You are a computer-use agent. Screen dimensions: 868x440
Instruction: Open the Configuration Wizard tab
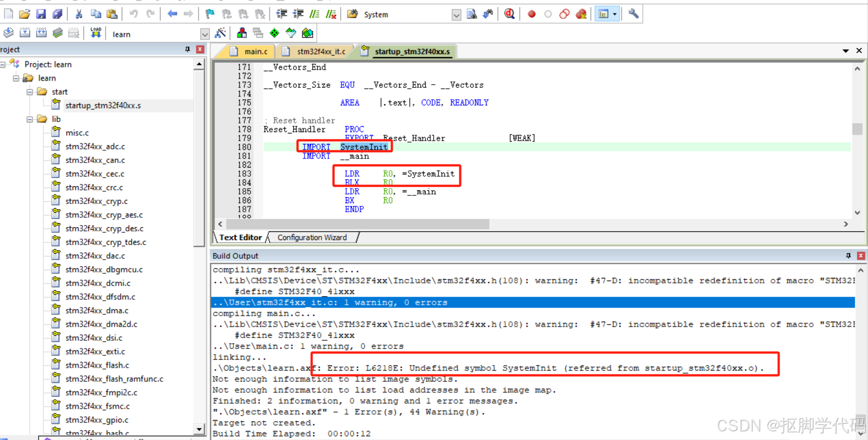(x=312, y=237)
